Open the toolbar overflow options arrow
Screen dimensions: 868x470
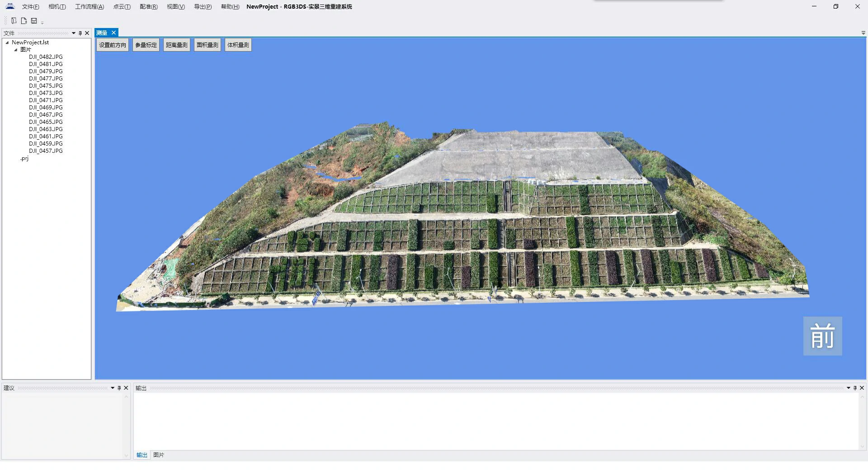(42, 22)
